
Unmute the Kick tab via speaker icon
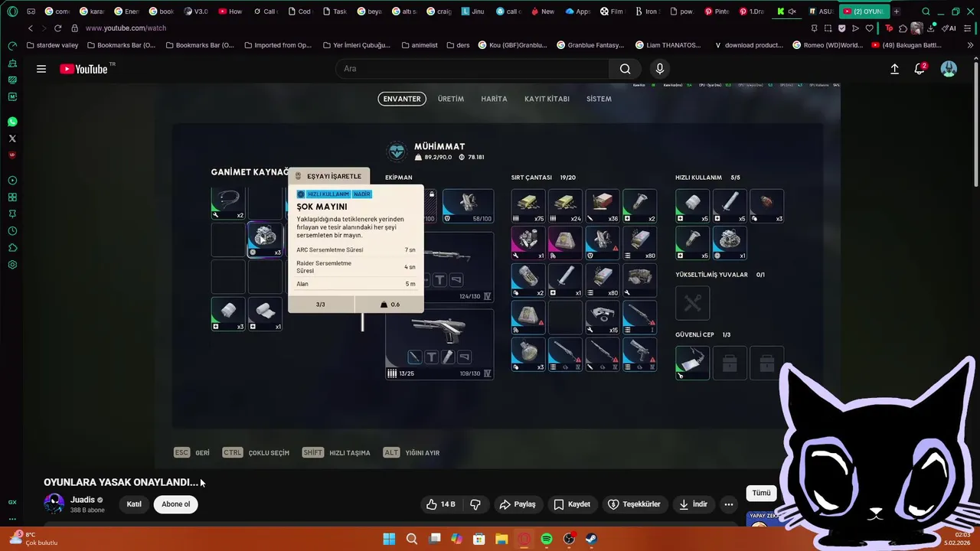792,11
